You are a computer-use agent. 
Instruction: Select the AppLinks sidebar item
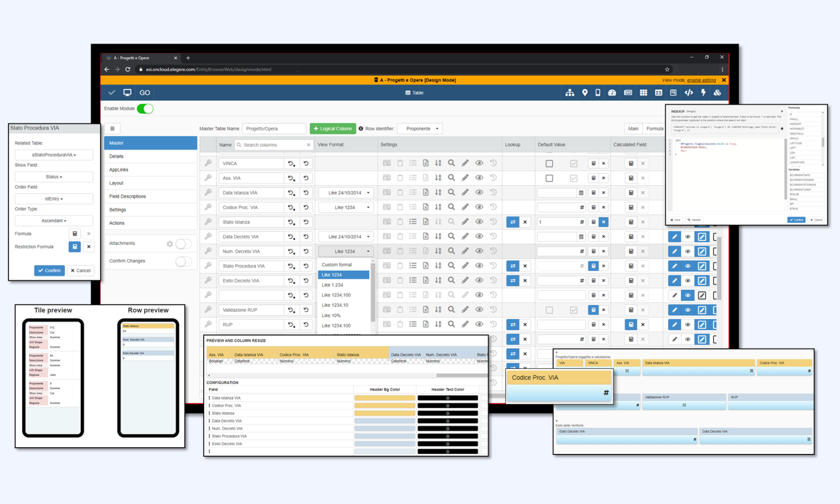(118, 170)
